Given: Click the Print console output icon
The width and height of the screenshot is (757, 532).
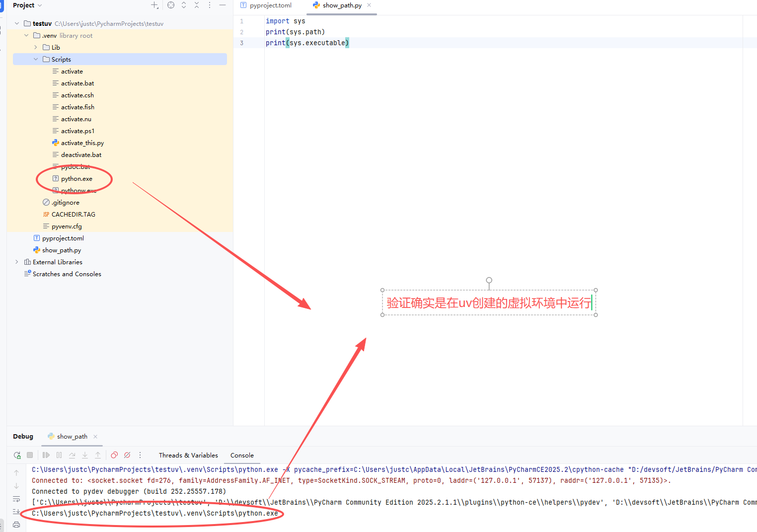Looking at the screenshot, I should pos(16,525).
